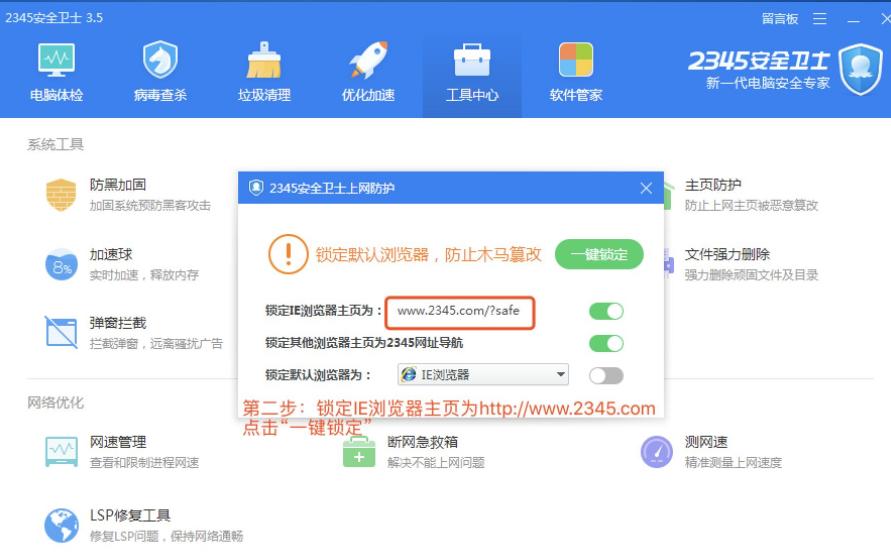Click the 断网急救箱 first-aid kit icon
891x553 pixels.
pos(359,452)
